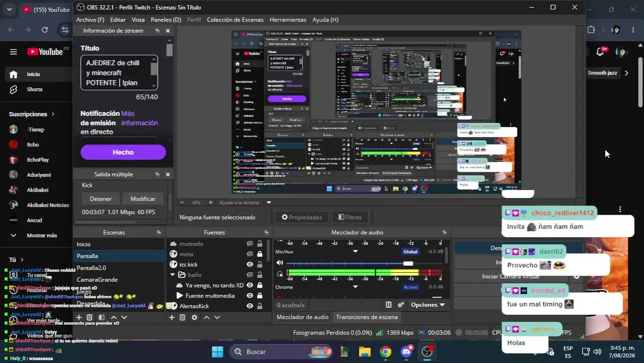This screenshot has width=644, height=363.
Task: Open the Opciones dropdown in audio mixer
Action: coord(428,305)
